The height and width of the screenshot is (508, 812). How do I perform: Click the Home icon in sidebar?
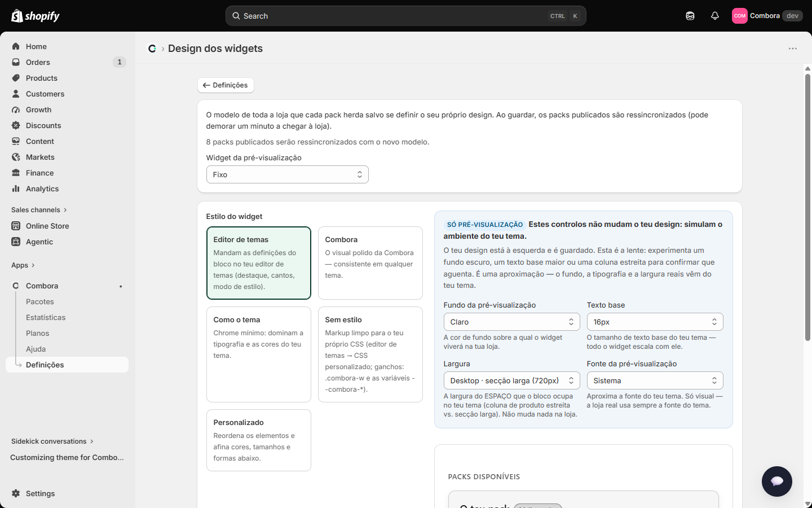(x=16, y=46)
